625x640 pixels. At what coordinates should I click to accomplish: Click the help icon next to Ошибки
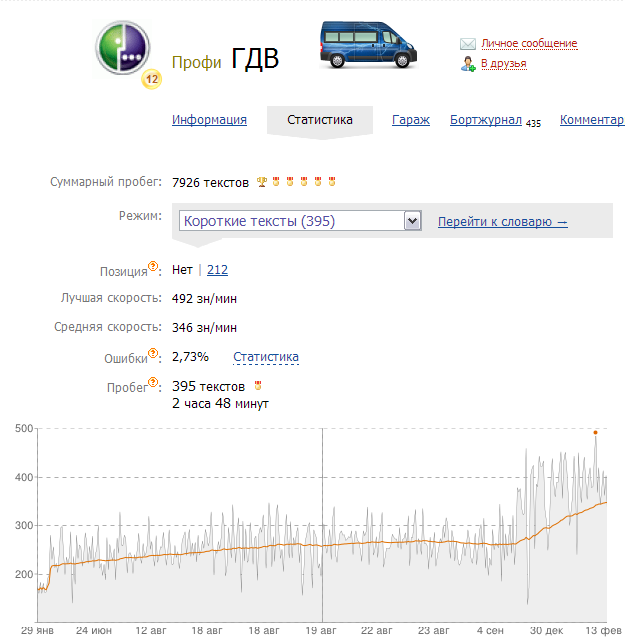point(153,353)
